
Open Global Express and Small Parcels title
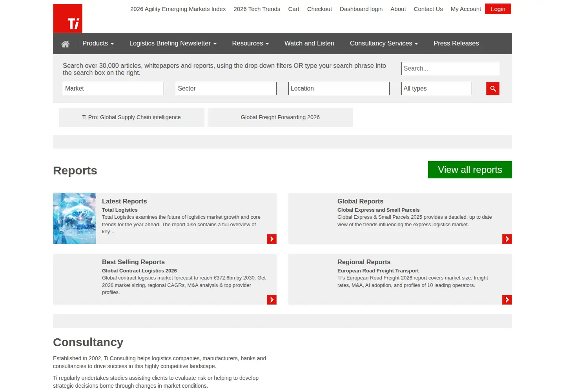(378, 210)
